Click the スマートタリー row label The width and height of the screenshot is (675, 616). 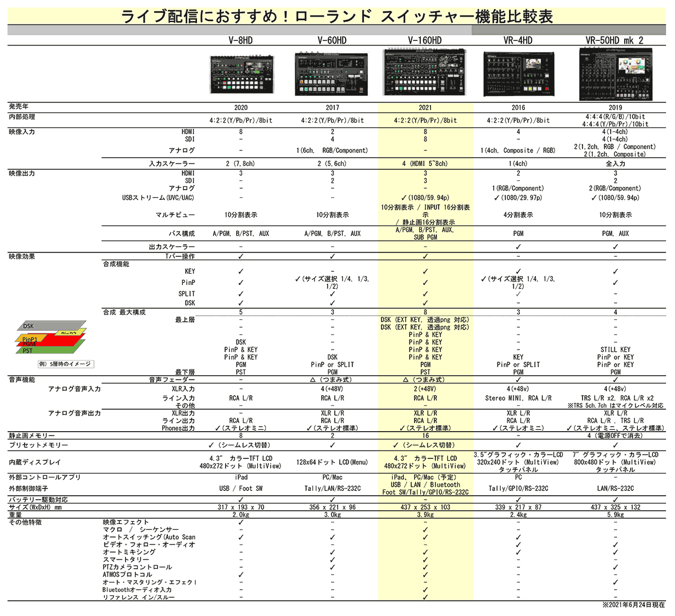(126, 560)
